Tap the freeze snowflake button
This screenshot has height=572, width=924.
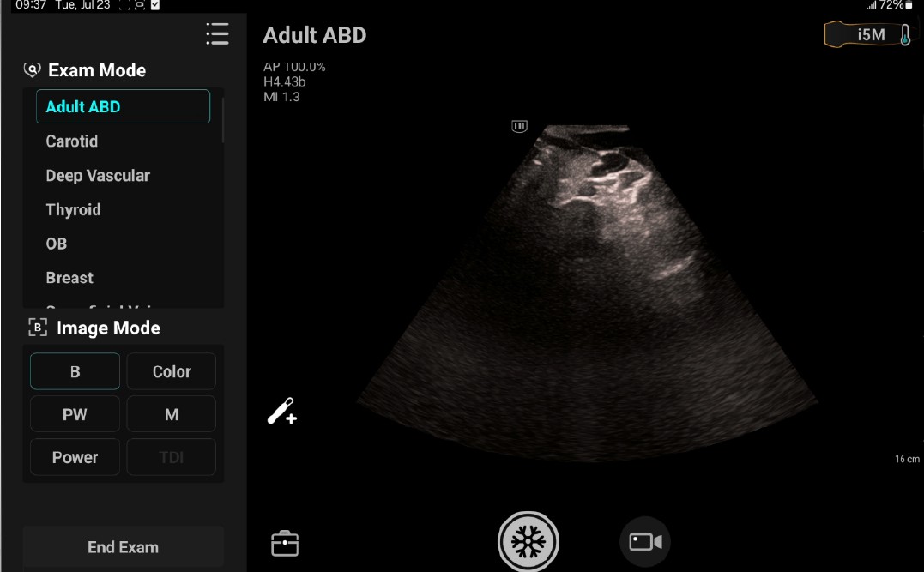click(x=528, y=542)
